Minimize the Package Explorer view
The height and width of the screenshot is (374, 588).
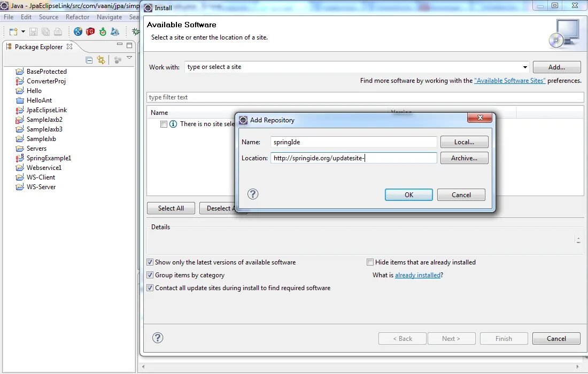point(120,44)
